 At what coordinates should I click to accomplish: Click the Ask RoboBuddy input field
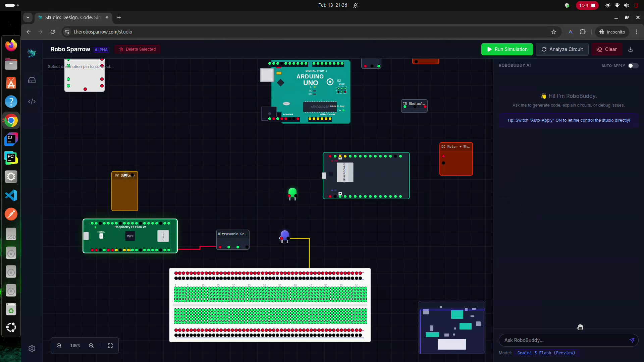point(563,340)
